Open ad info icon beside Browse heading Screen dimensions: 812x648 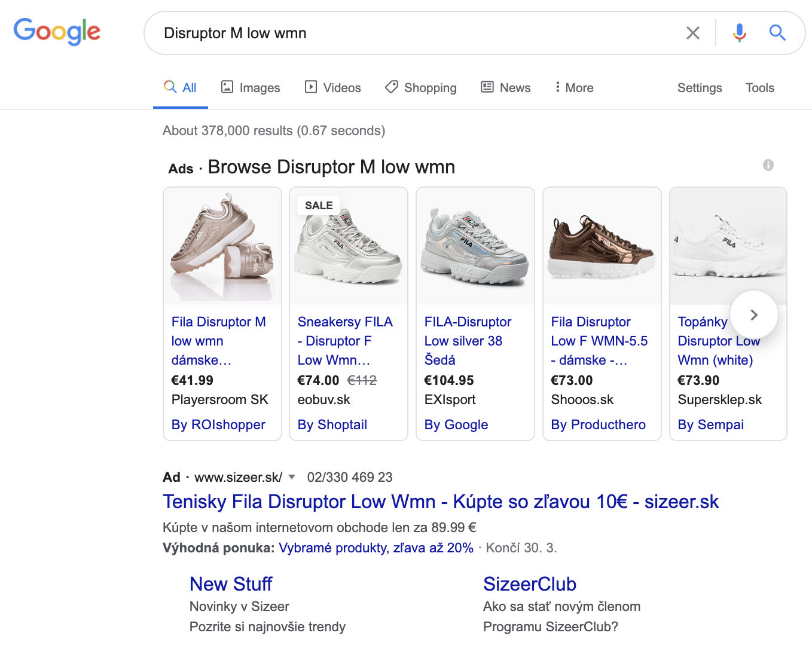[x=768, y=165]
